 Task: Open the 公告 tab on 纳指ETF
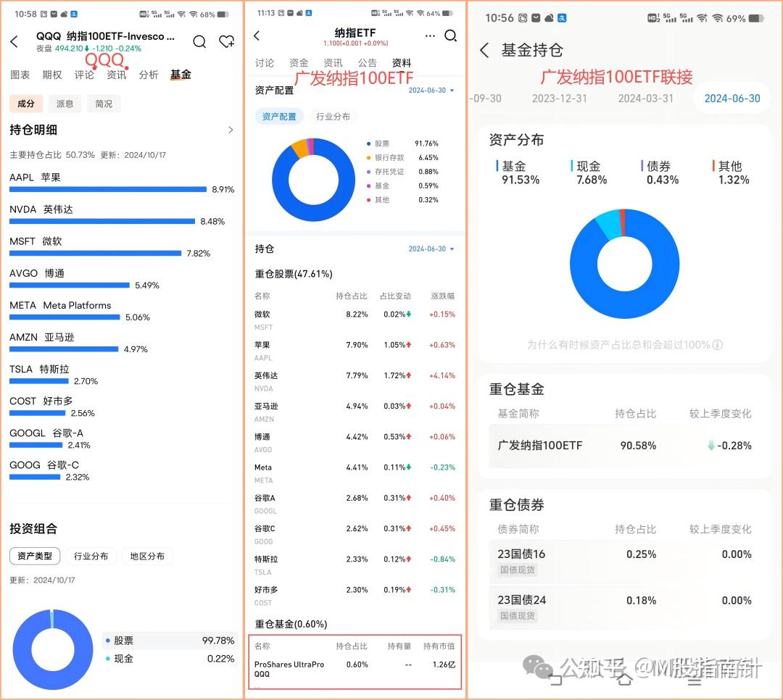[367, 63]
